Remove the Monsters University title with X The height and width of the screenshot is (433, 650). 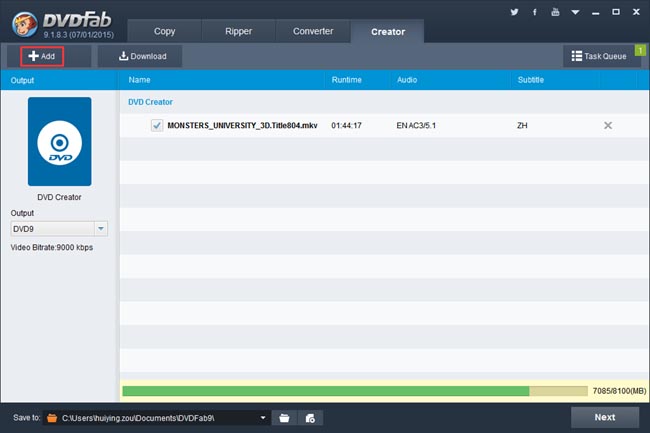click(608, 126)
